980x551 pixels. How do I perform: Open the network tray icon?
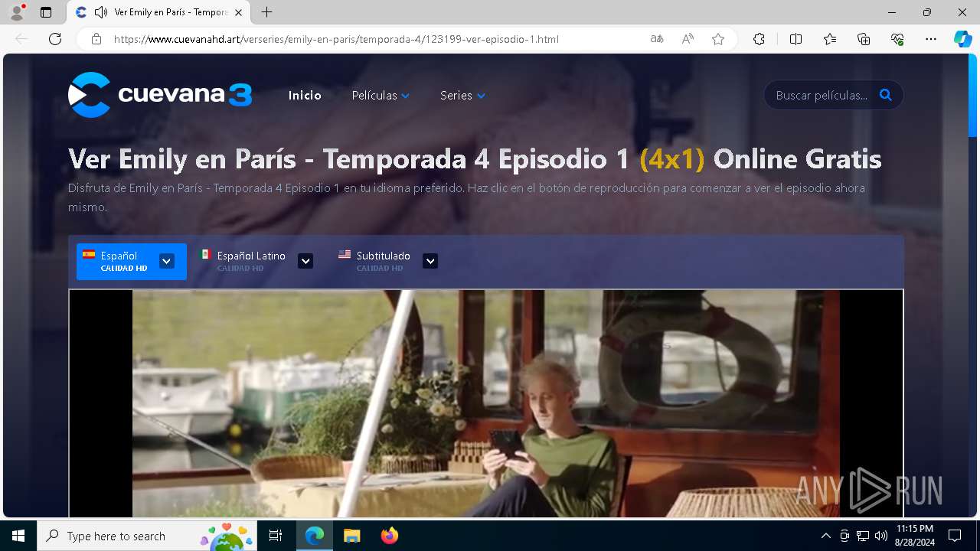coord(863,536)
